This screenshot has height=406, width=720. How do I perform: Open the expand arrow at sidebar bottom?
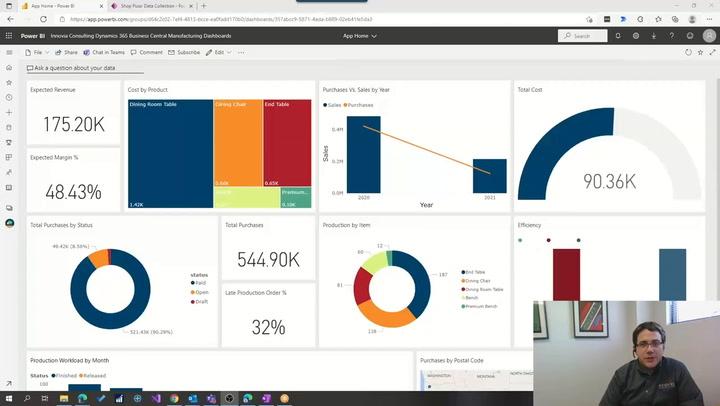click(x=9, y=383)
